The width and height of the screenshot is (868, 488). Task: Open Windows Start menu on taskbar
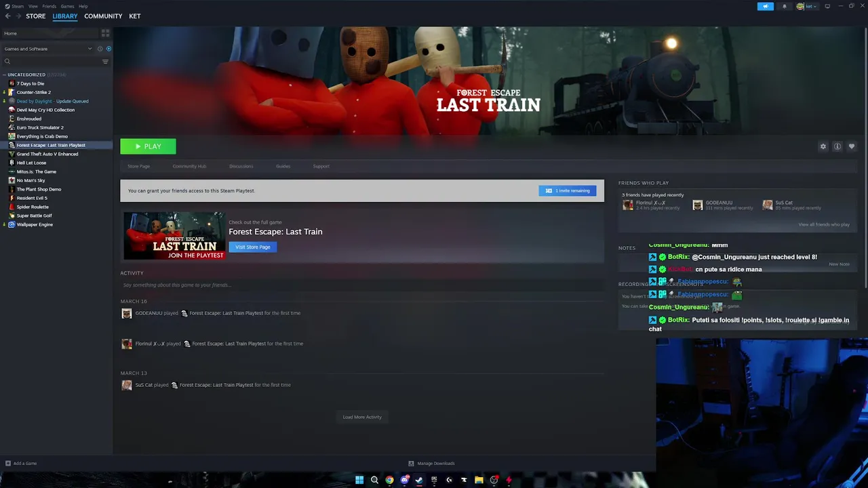pyautogui.click(x=359, y=480)
